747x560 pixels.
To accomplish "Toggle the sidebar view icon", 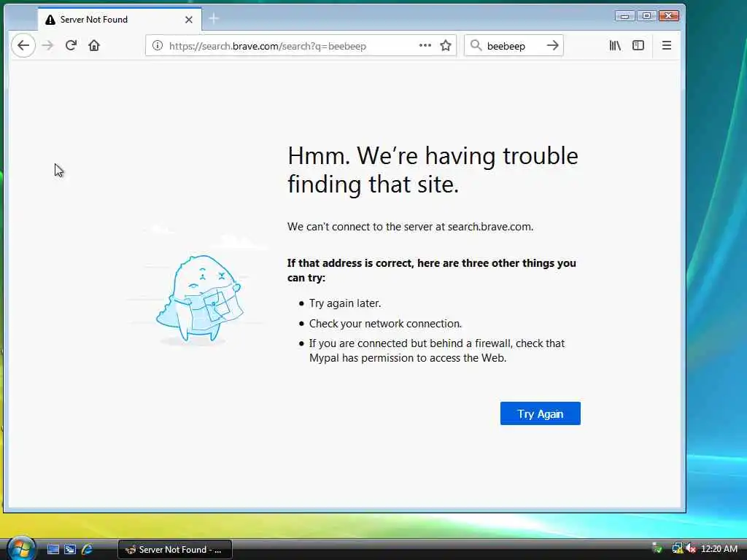I will click(x=638, y=46).
